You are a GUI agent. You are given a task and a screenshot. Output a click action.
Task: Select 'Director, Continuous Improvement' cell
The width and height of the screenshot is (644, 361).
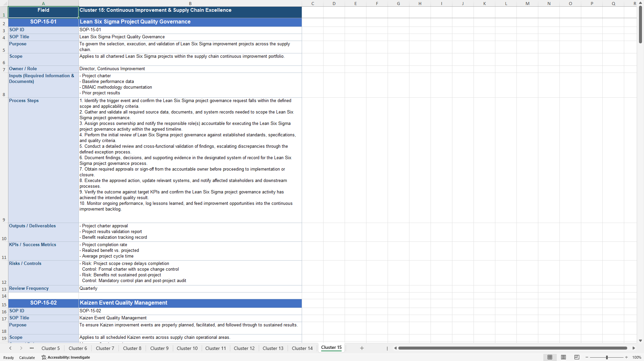pos(190,69)
